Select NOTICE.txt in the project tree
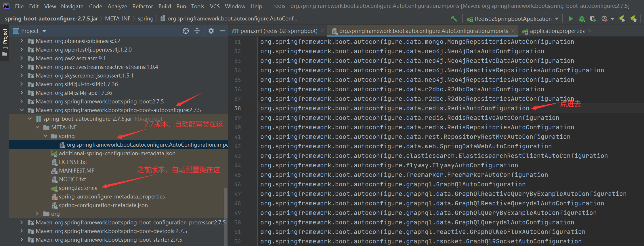This screenshot has height=246, width=644. pyautogui.click(x=72, y=179)
